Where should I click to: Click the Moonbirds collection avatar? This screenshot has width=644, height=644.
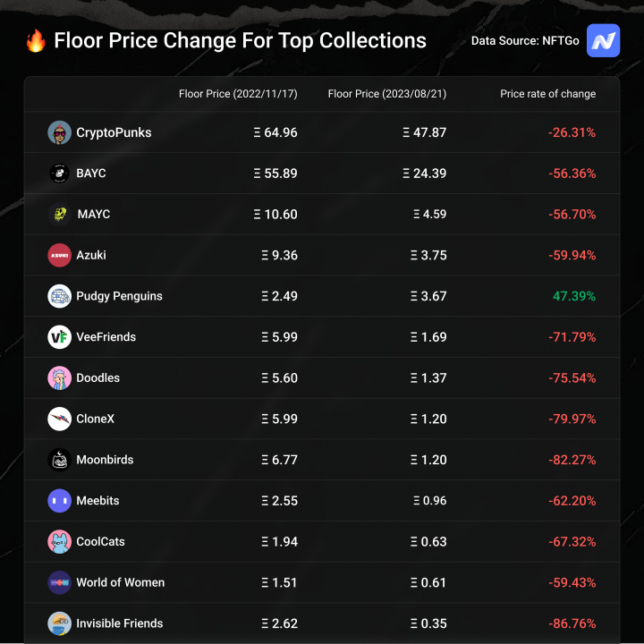point(60,460)
